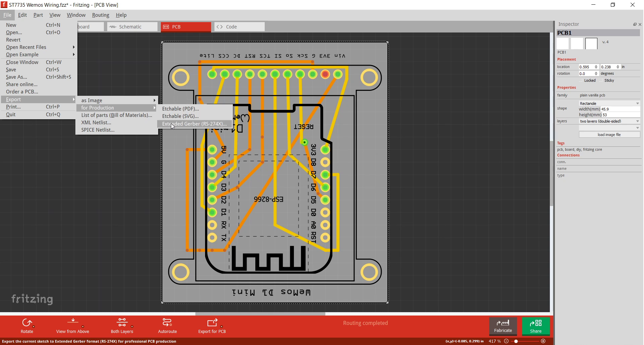The width and height of the screenshot is (644, 345).
Task: Toggle the Sticky checkbox
Action: pos(601,81)
